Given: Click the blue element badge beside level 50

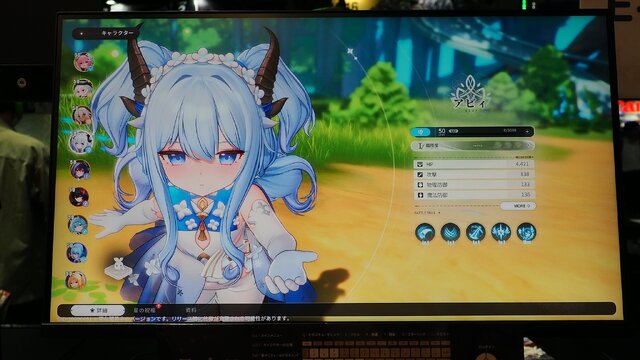Looking at the screenshot, I should 421,132.
